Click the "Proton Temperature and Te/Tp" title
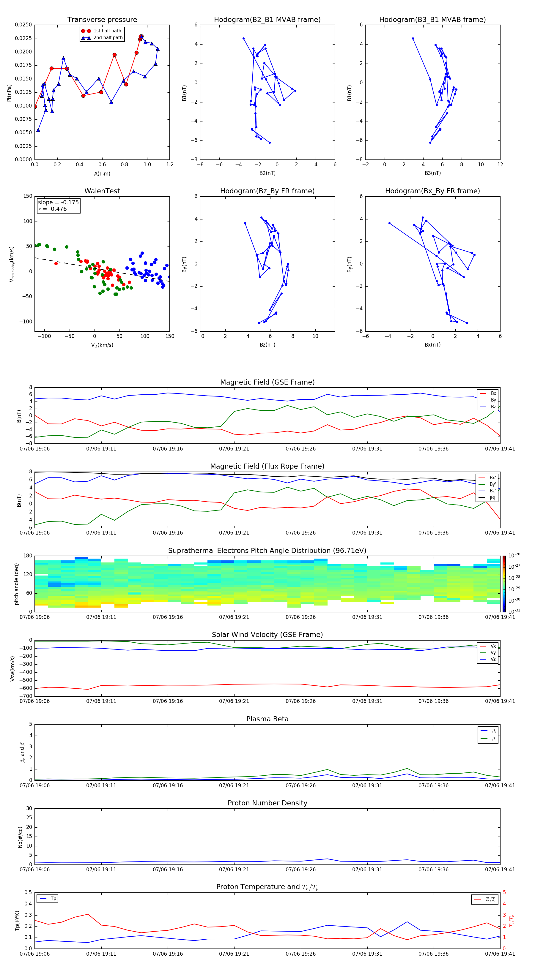 coord(267,887)
